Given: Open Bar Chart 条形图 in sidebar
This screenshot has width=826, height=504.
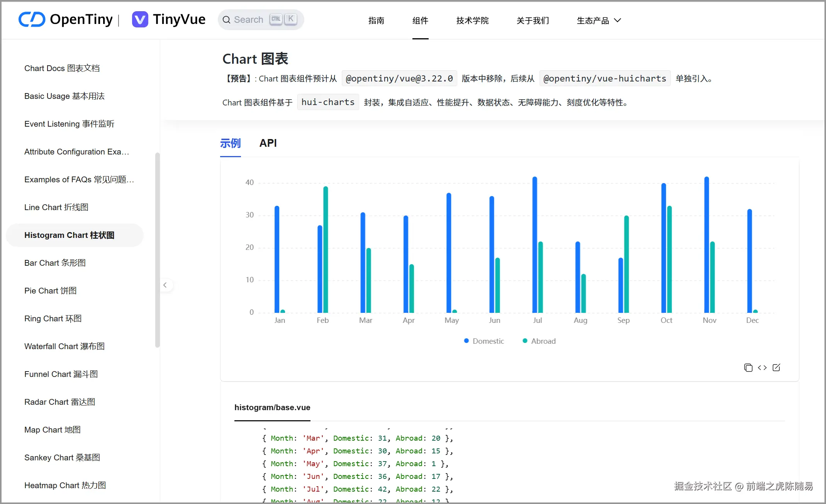Looking at the screenshot, I should tap(55, 263).
